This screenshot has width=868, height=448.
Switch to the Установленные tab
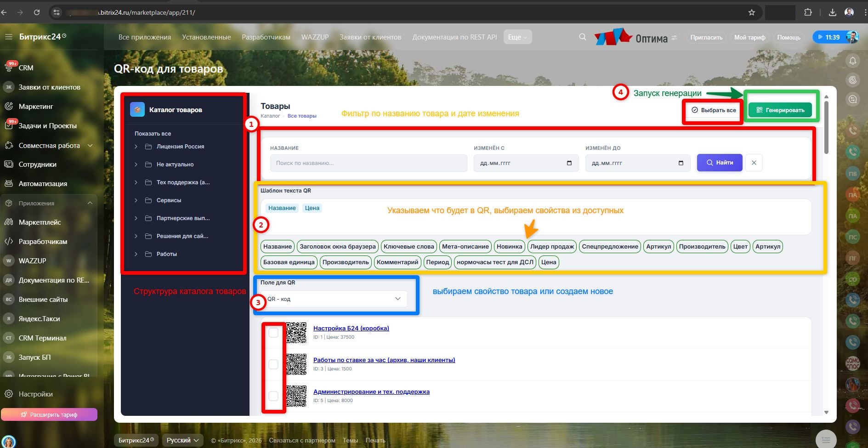[206, 37]
